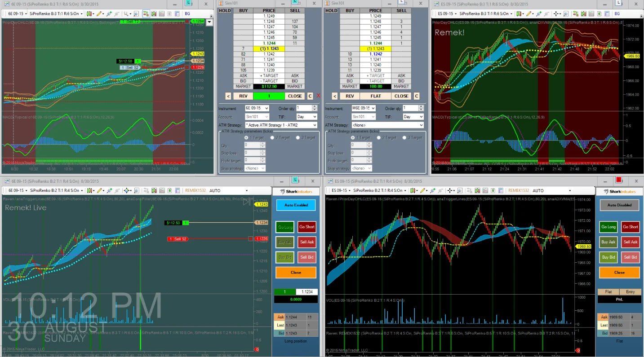
Task: Open Instrument dropdown showing M6E 09-15
Action: (x=364, y=108)
